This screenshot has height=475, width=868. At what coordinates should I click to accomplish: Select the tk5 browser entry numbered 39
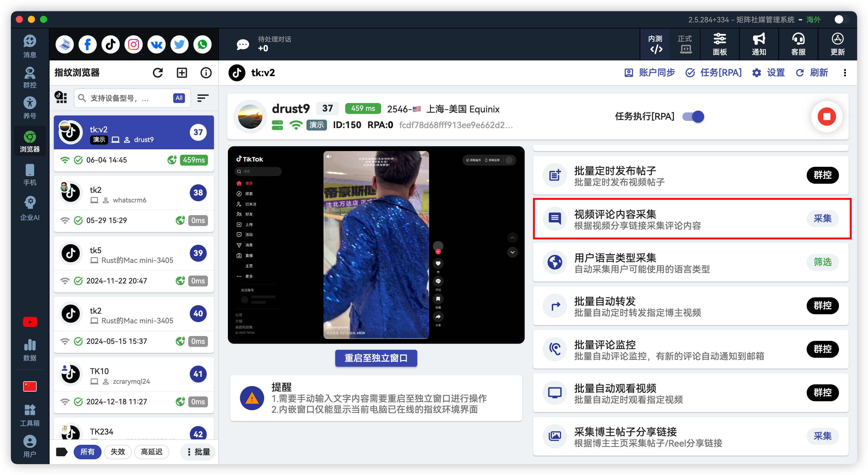point(134,264)
